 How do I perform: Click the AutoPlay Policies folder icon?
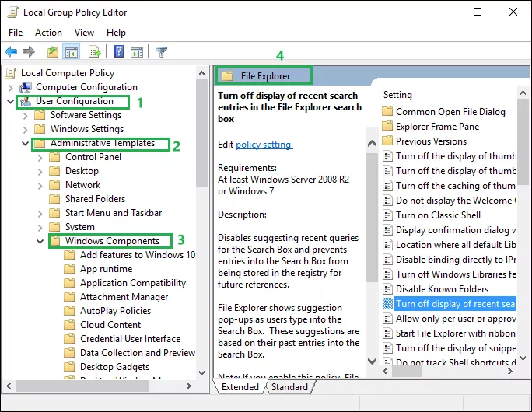[69, 311]
